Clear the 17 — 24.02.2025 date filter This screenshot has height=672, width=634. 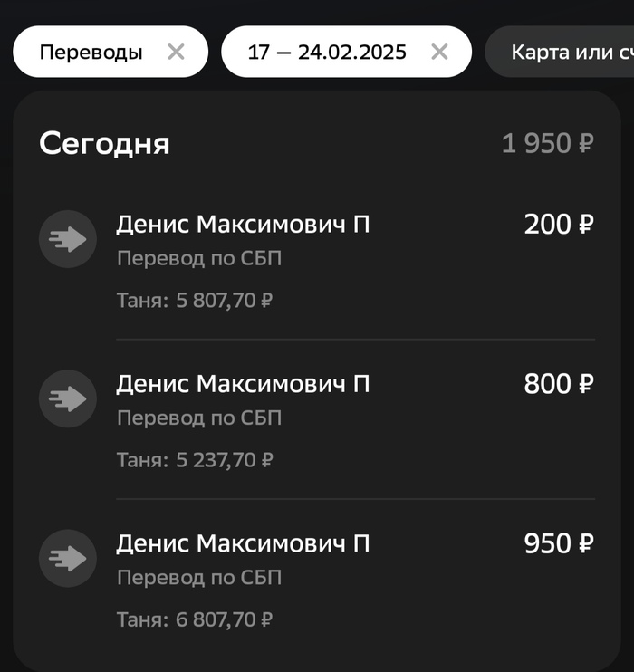click(x=439, y=53)
